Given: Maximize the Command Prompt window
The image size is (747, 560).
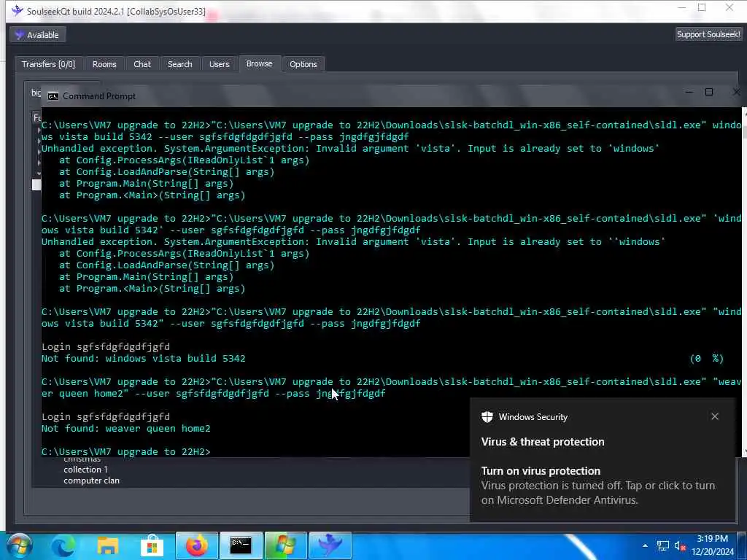Looking at the screenshot, I should coord(709,92).
